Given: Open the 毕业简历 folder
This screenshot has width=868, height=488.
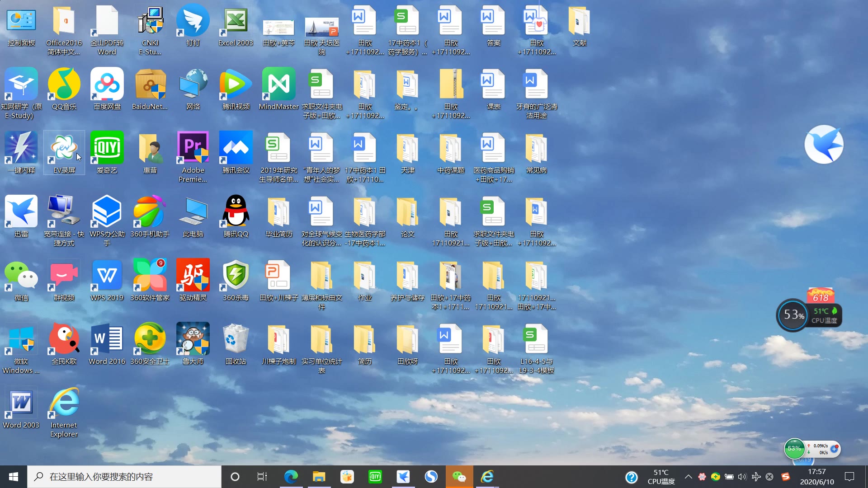Looking at the screenshot, I should pyautogui.click(x=279, y=217).
